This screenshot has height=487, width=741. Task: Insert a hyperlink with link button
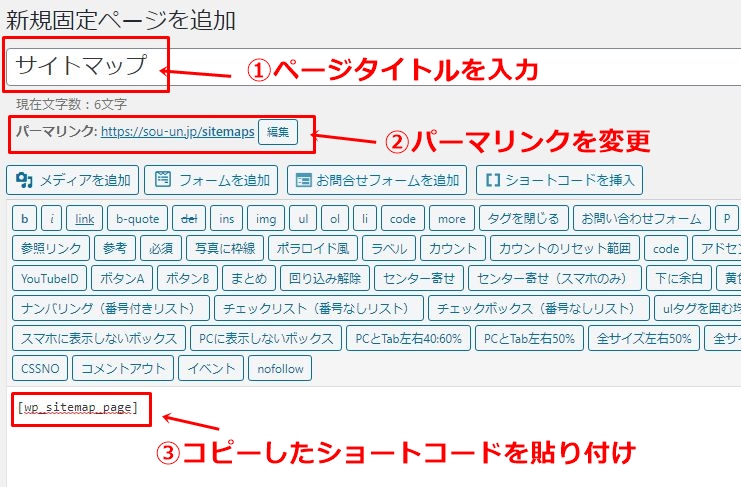point(84,218)
